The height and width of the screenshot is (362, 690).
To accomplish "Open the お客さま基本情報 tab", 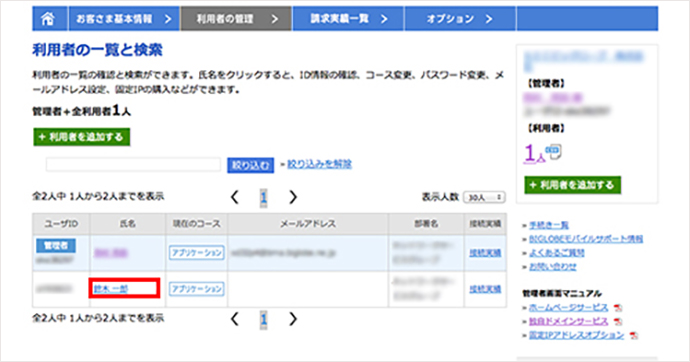I will (124, 18).
